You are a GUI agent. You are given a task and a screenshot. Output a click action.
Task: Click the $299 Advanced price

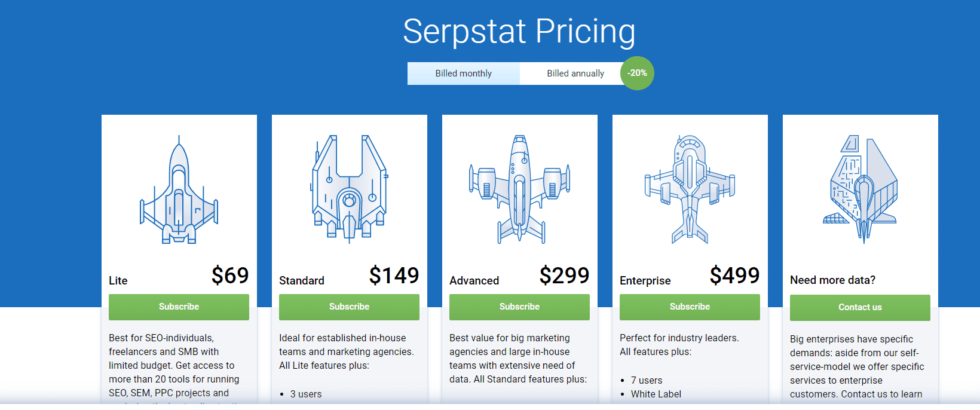564,276
